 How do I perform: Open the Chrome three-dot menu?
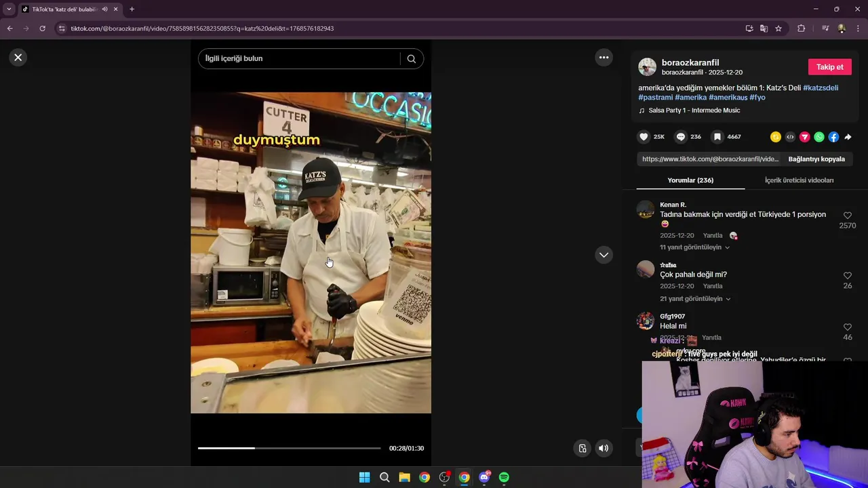pos(858,28)
